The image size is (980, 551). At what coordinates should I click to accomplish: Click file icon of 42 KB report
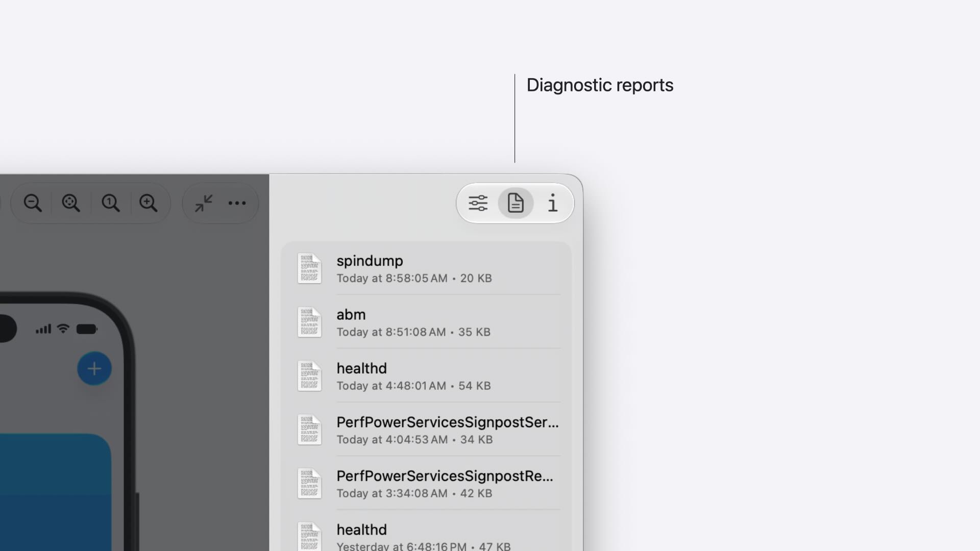pos(309,484)
